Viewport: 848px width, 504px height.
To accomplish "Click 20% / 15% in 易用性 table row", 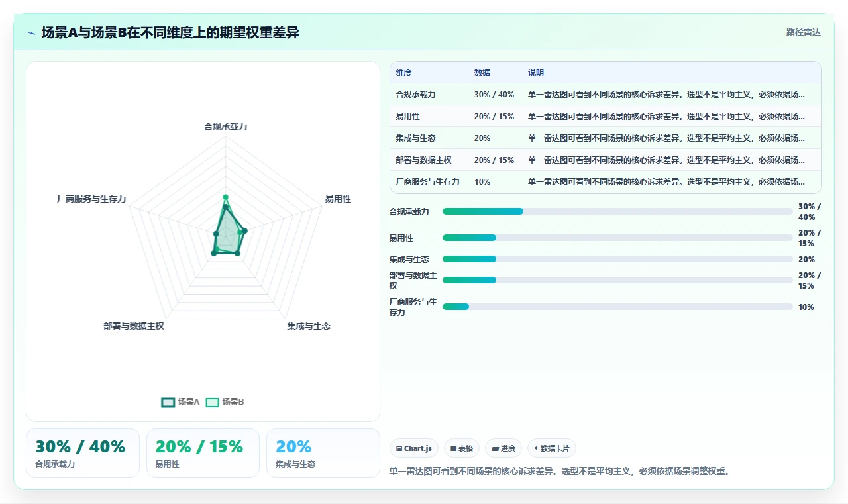I will coord(494,117).
